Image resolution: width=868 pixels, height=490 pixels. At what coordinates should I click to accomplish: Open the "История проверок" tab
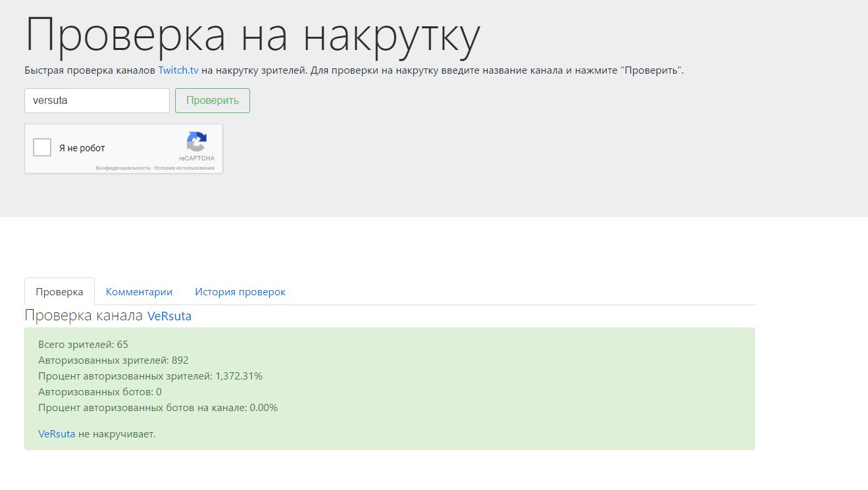240,291
